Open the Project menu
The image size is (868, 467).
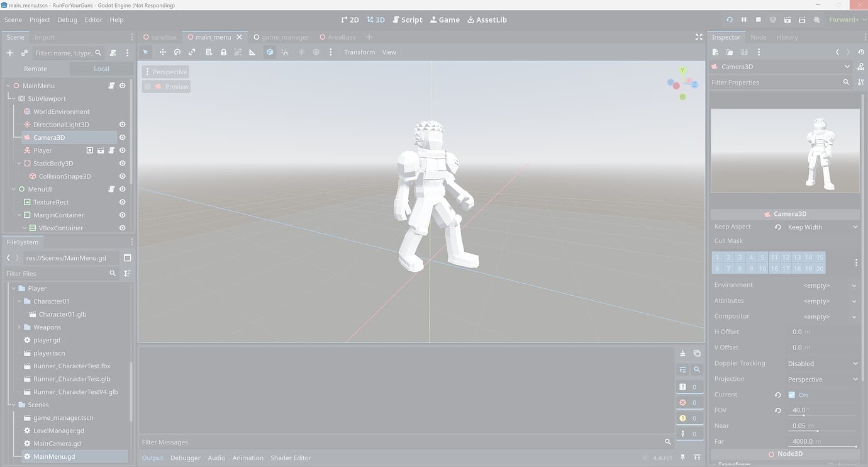(40, 20)
